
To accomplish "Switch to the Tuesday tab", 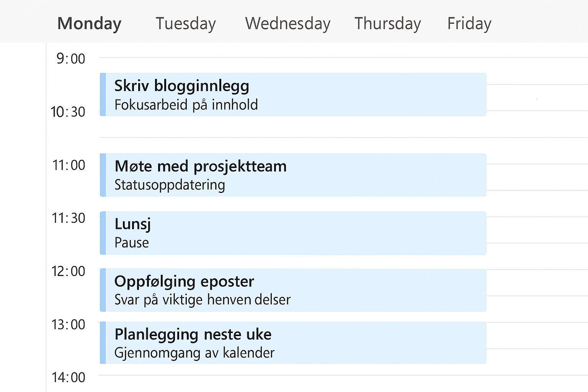I will pos(186,23).
